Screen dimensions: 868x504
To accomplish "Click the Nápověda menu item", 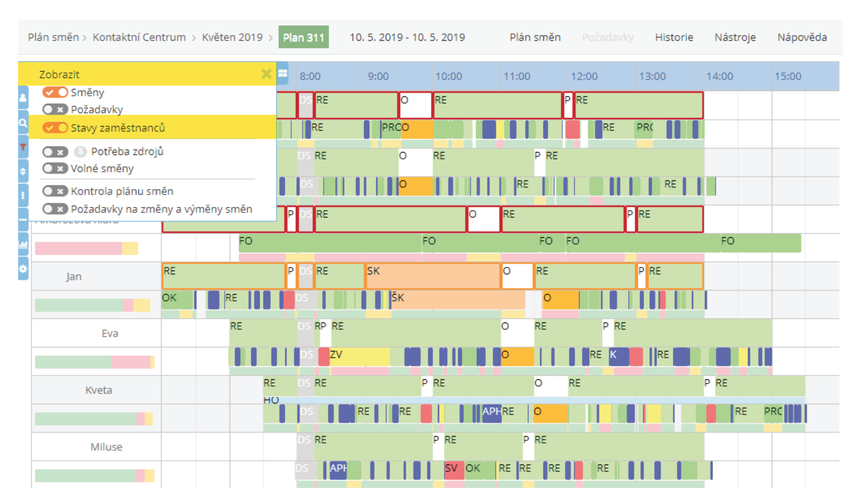I will (x=802, y=37).
